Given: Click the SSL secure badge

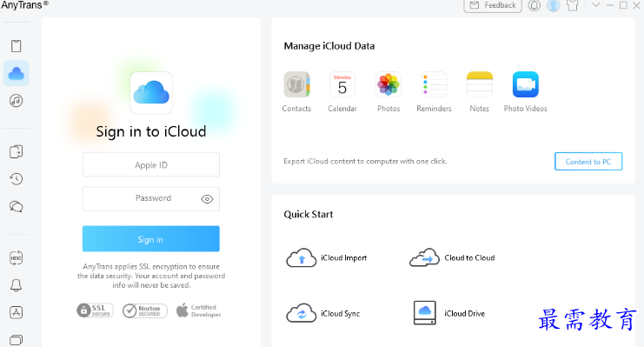Looking at the screenshot, I should click(95, 310).
